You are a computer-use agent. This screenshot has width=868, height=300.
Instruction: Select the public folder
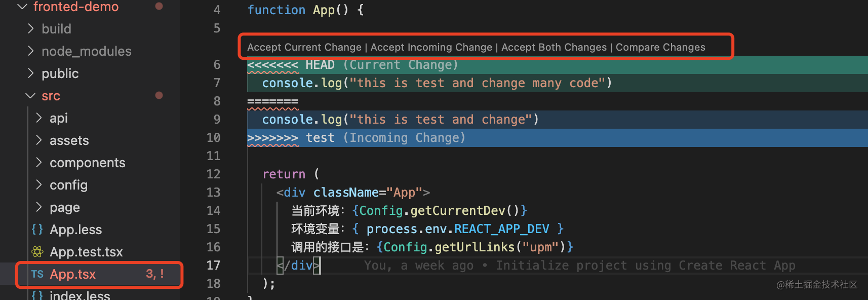click(x=60, y=73)
